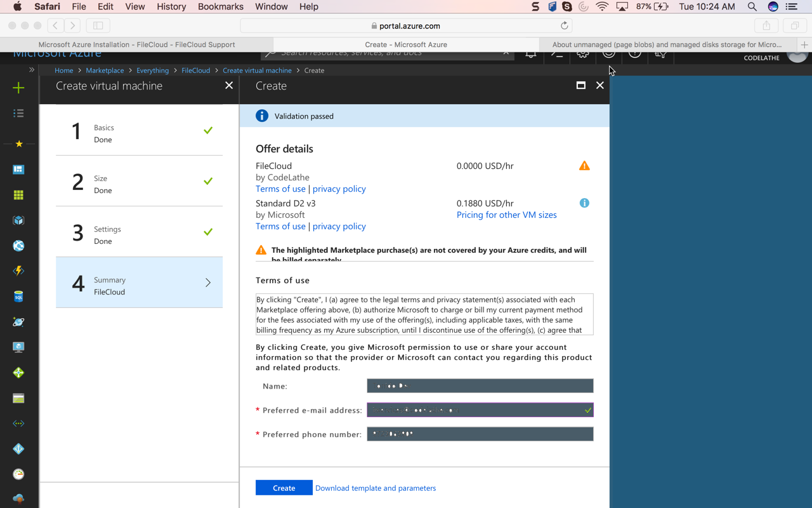Click the Preferred phone number field
The image size is (812, 508).
click(x=480, y=434)
